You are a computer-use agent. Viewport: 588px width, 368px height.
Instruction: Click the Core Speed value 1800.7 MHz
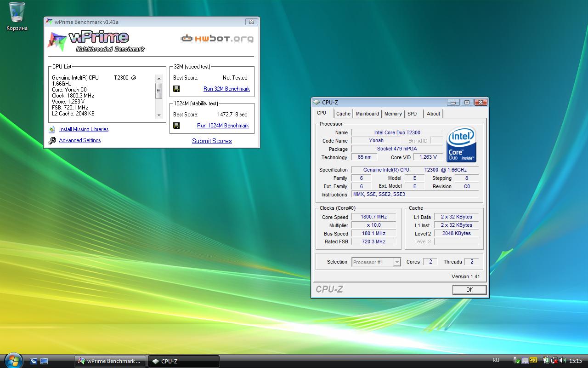click(373, 217)
